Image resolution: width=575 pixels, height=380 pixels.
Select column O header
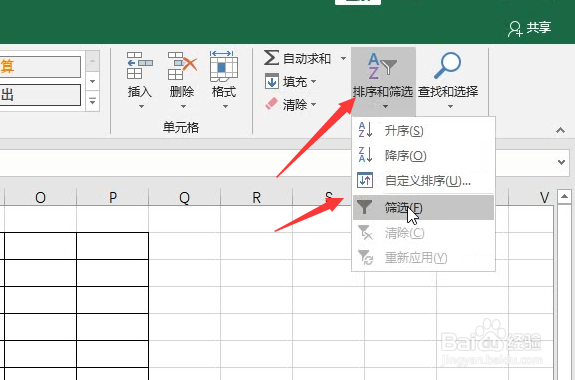(40, 198)
